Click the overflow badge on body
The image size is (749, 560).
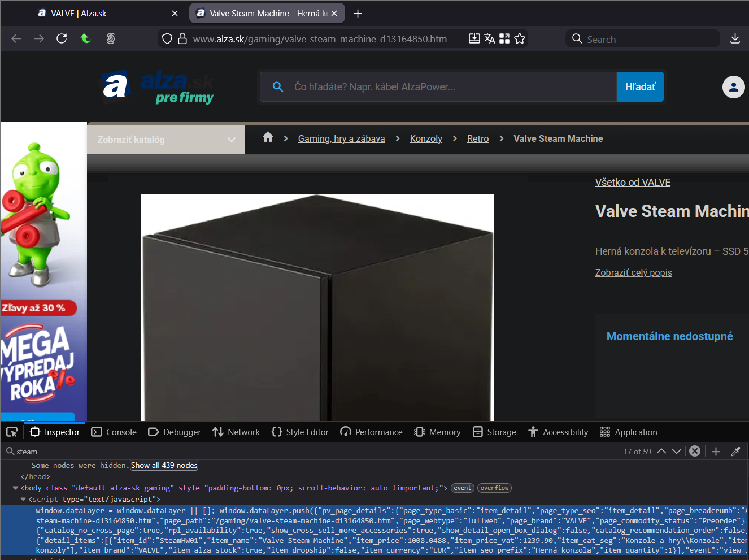click(494, 488)
